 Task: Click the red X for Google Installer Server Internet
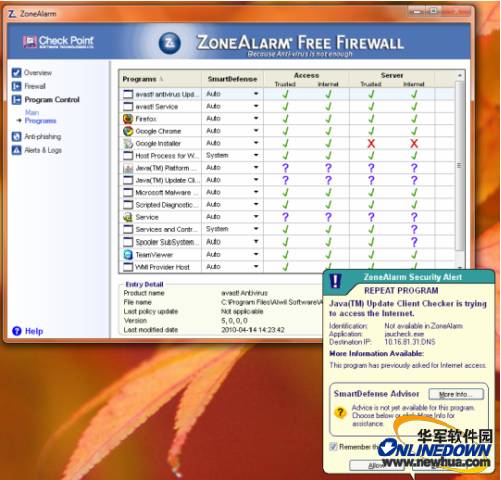point(414,144)
